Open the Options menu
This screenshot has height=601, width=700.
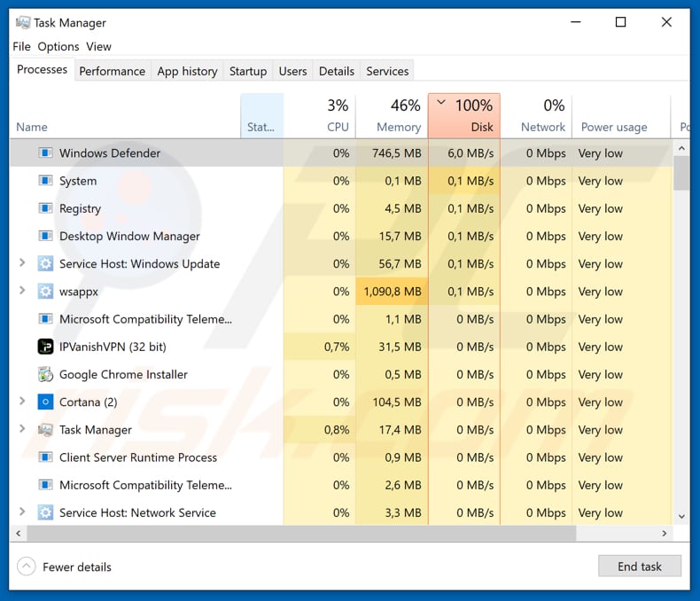(58, 46)
